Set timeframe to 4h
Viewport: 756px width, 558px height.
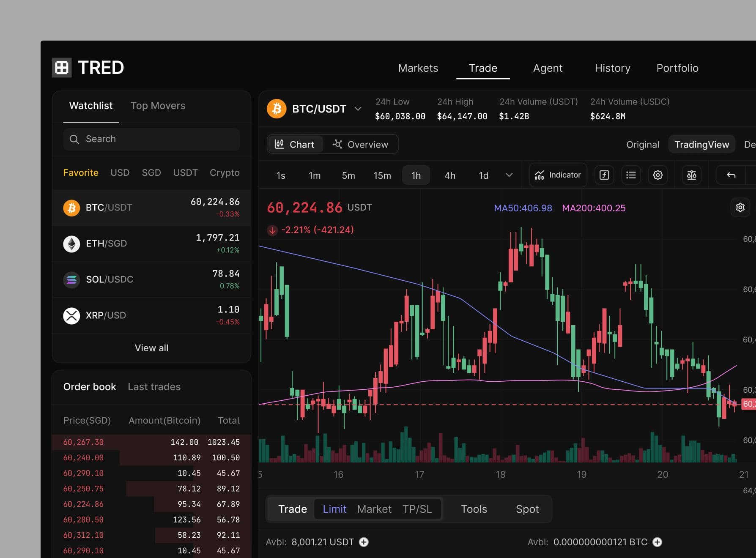(450, 175)
